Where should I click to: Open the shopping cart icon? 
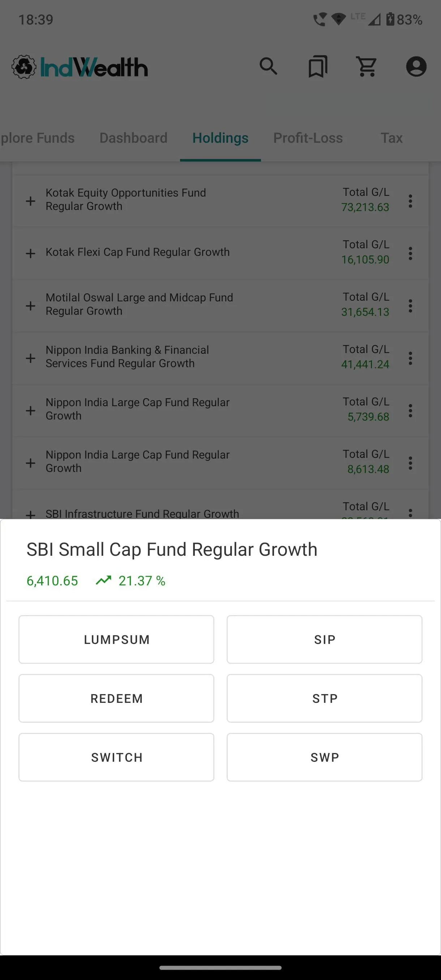[x=367, y=66]
